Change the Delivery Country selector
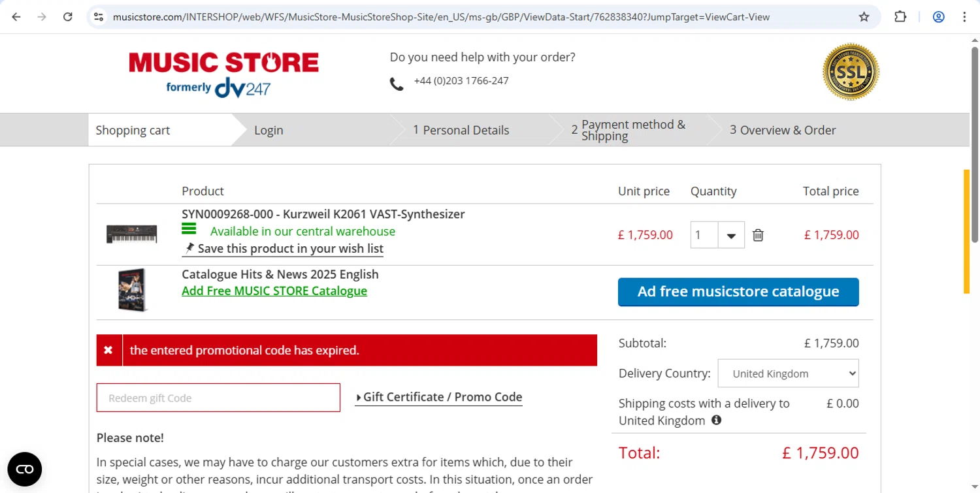 tap(788, 374)
